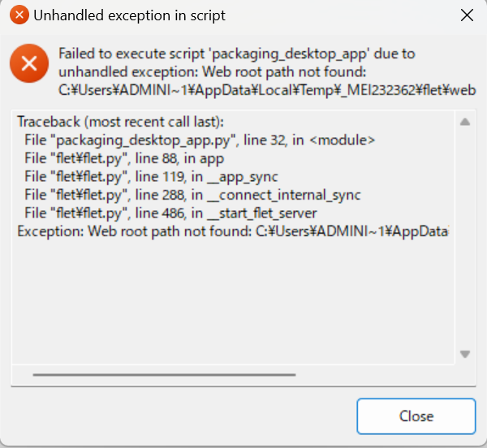Click the "Exception: Web root path" line

[232, 231]
